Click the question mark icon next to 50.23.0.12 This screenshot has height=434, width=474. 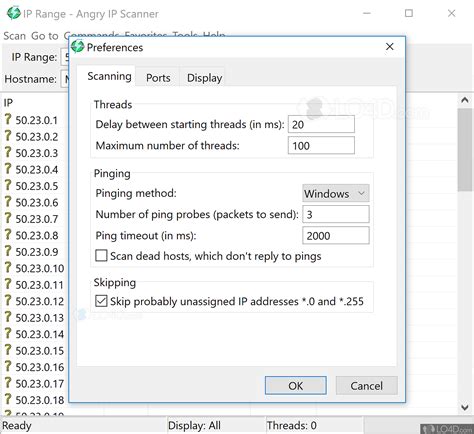pos(8,300)
